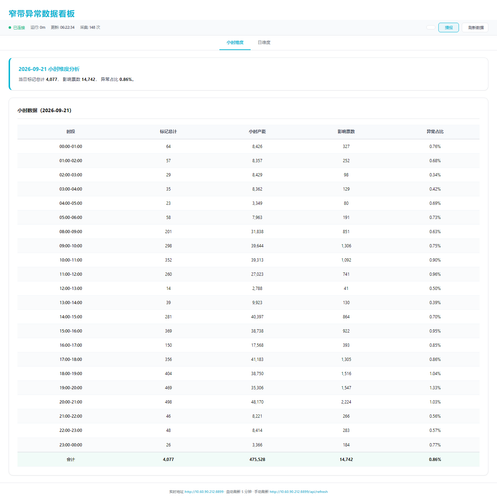Image resolution: width=497 pixels, height=500 pixels.
Task: Toggle the small switch left of the teal button
Action: point(431,28)
